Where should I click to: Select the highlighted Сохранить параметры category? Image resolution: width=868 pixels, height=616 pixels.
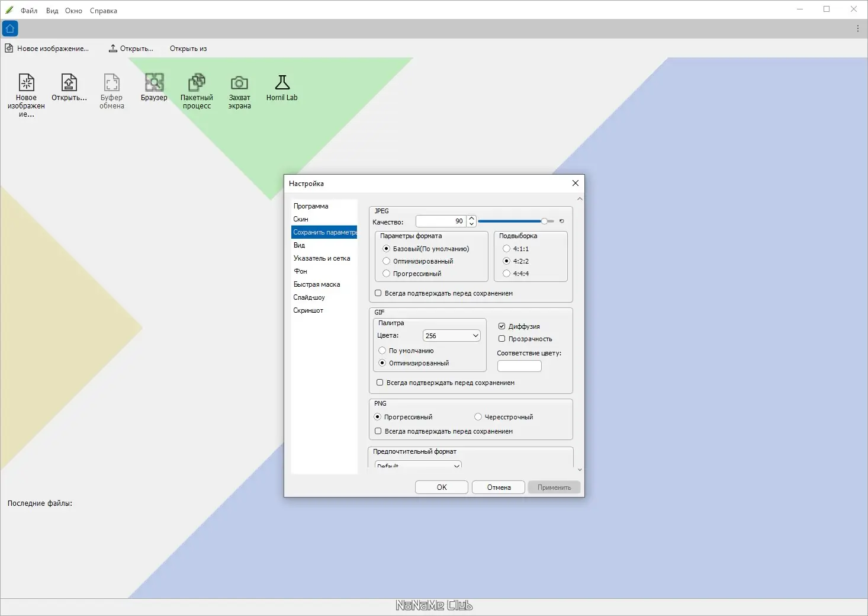(324, 232)
